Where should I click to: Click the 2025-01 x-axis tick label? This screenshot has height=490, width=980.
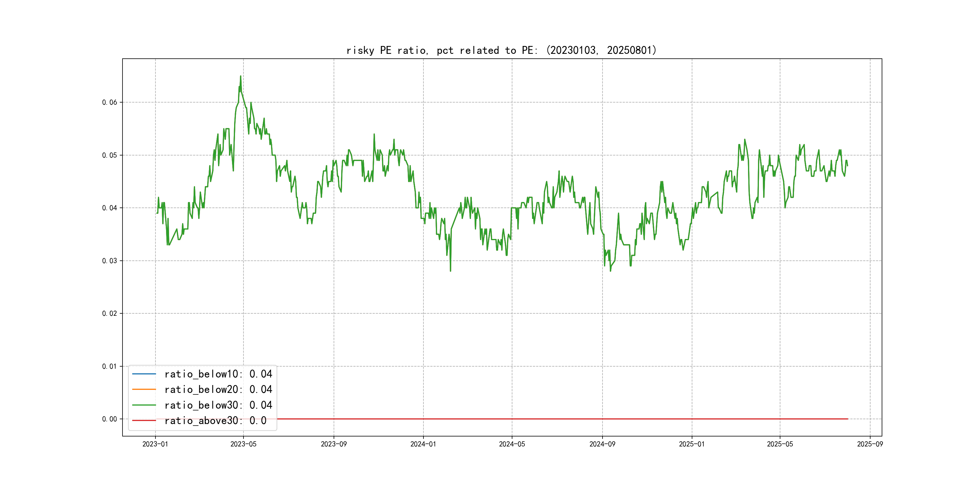692,444
